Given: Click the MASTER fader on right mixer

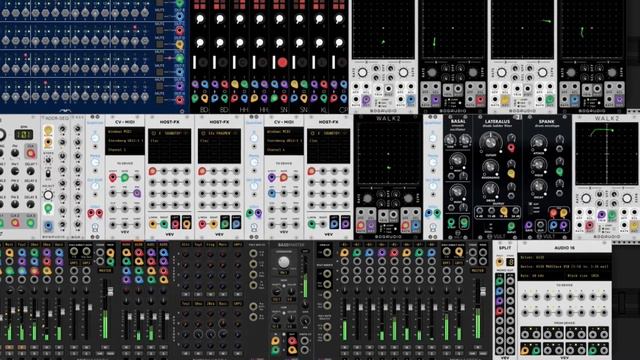Looking at the screenshot, I should (483, 291).
